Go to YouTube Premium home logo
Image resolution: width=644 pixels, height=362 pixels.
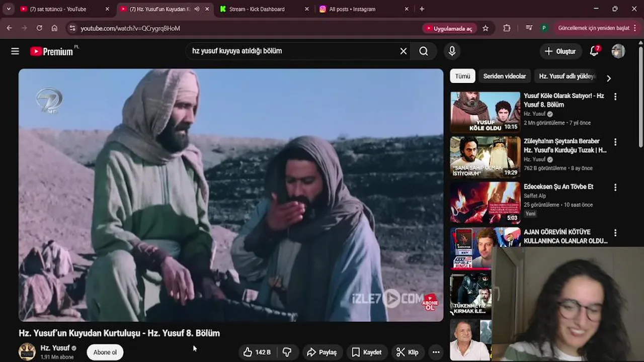coord(52,51)
